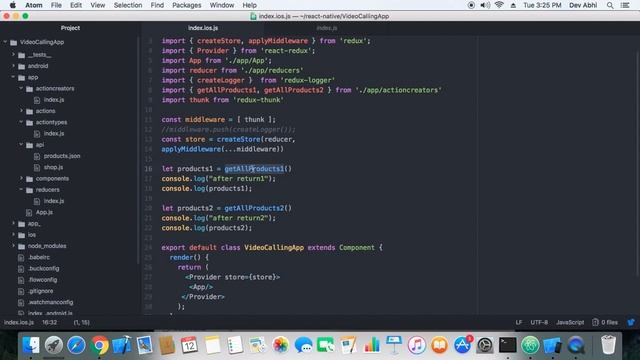The width and height of the screenshot is (640, 360).
Task: Open Safari from the dock
Action: pyautogui.click(x=76, y=345)
